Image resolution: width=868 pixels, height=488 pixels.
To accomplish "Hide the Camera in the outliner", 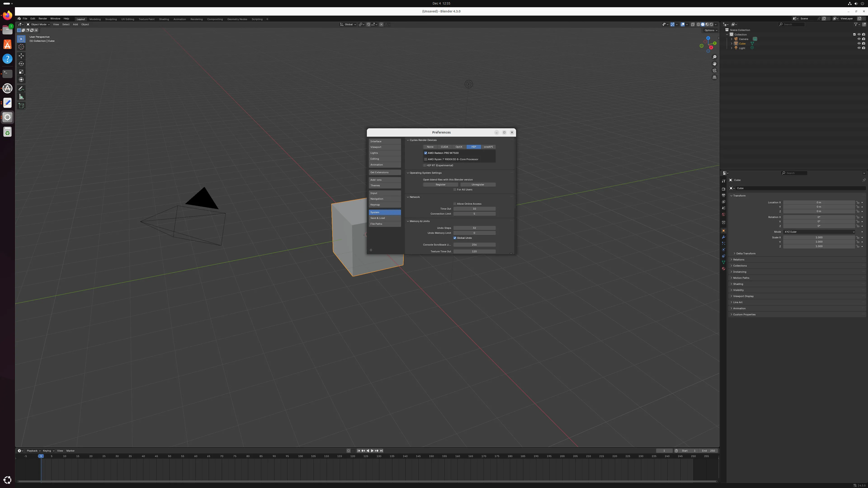I will point(859,39).
